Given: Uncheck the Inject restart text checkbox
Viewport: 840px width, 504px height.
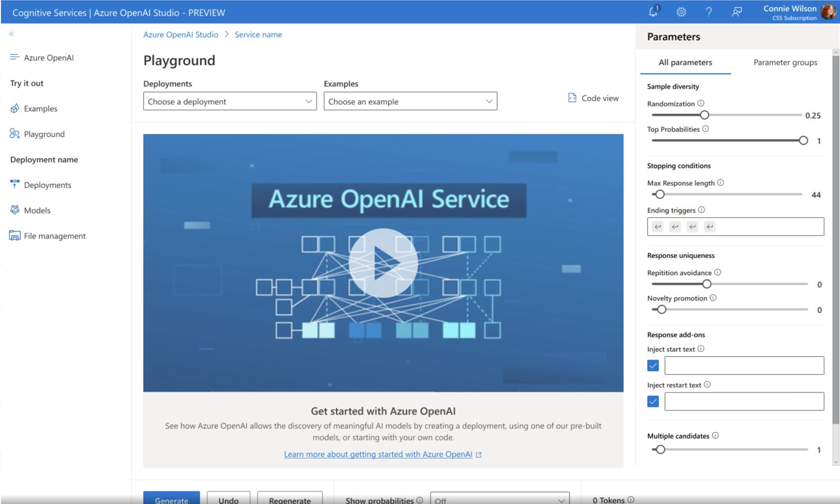Looking at the screenshot, I should point(653,402).
